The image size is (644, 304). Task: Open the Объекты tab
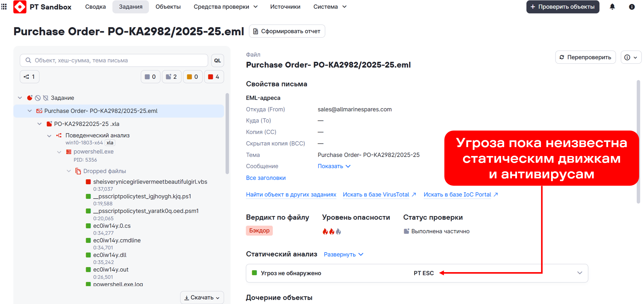point(168,7)
